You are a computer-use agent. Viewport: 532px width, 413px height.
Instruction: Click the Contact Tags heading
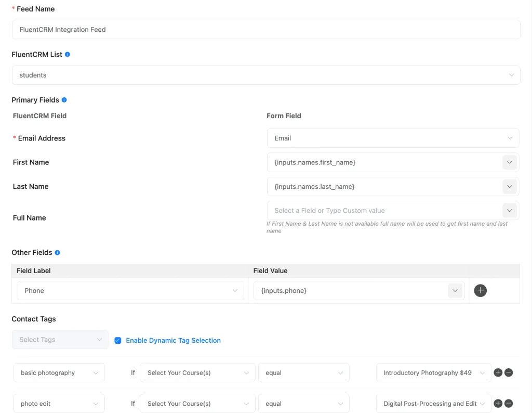pyautogui.click(x=34, y=319)
